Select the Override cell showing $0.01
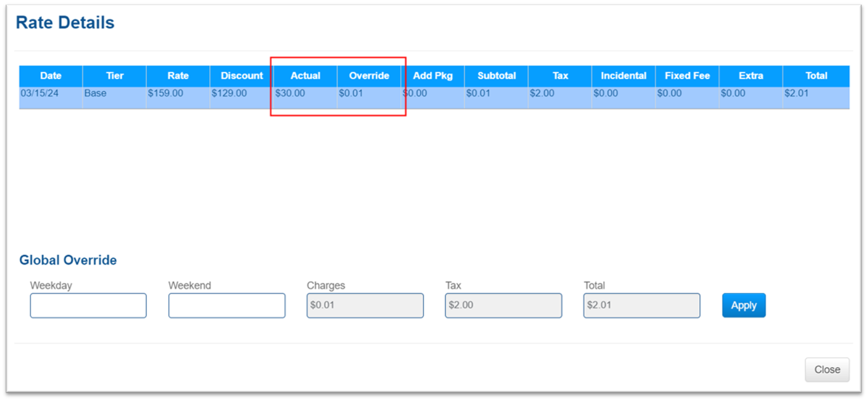The image size is (868, 401). coord(351,94)
